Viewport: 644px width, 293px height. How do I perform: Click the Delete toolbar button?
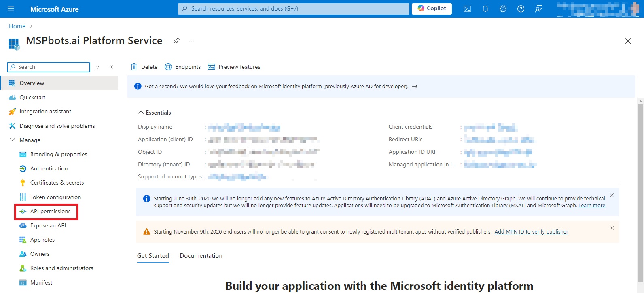click(x=144, y=67)
